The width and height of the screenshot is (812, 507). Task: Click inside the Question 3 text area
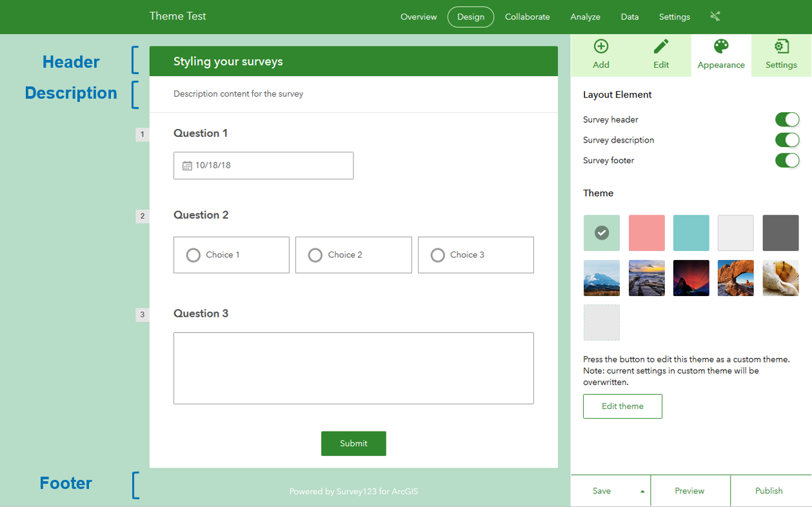[x=353, y=368]
